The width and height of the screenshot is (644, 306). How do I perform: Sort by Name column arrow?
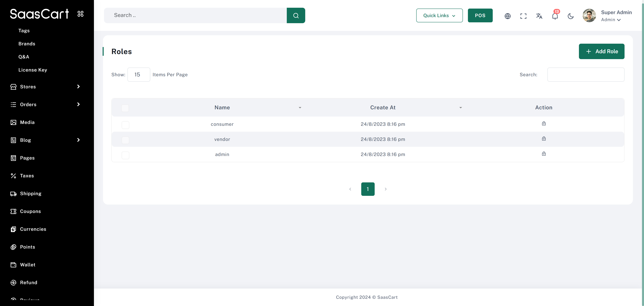click(300, 108)
